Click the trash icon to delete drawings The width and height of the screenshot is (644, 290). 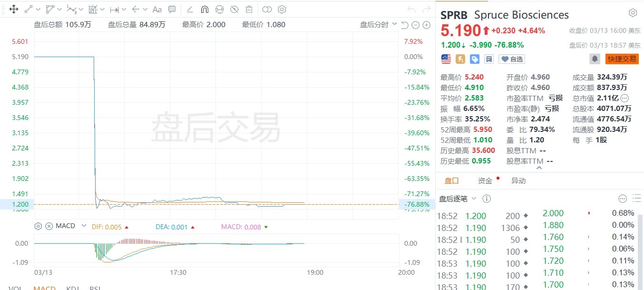pos(249,9)
